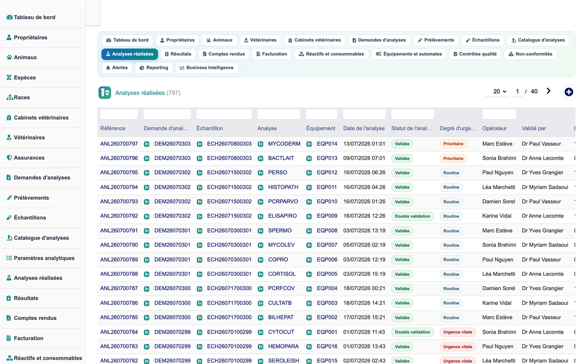Click the Analyses réalisées header logo icon

coord(105,93)
